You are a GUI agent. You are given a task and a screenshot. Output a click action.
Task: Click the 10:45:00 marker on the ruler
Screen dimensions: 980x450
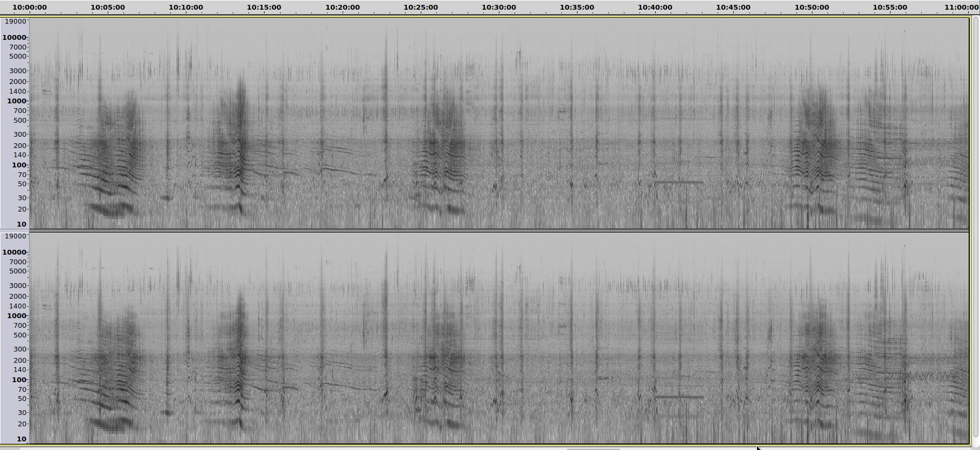(733, 8)
